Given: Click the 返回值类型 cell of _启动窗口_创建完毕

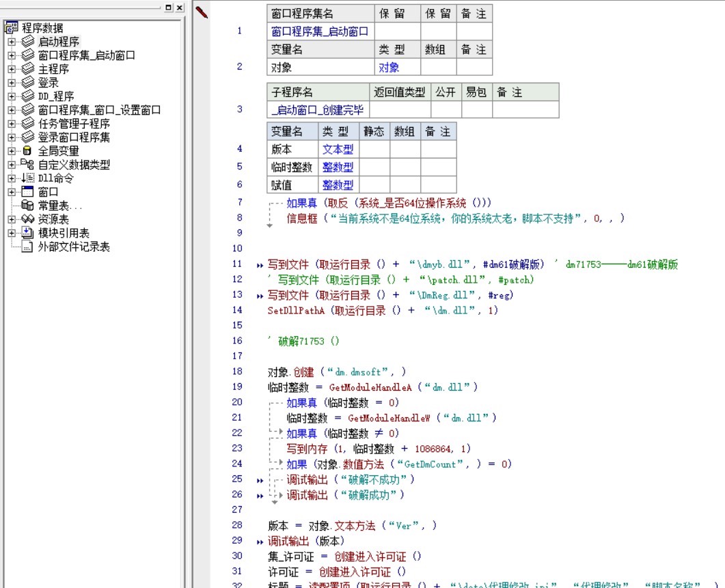Looking at the screenshot, I should pyautogui.click(x=400, y=109).
